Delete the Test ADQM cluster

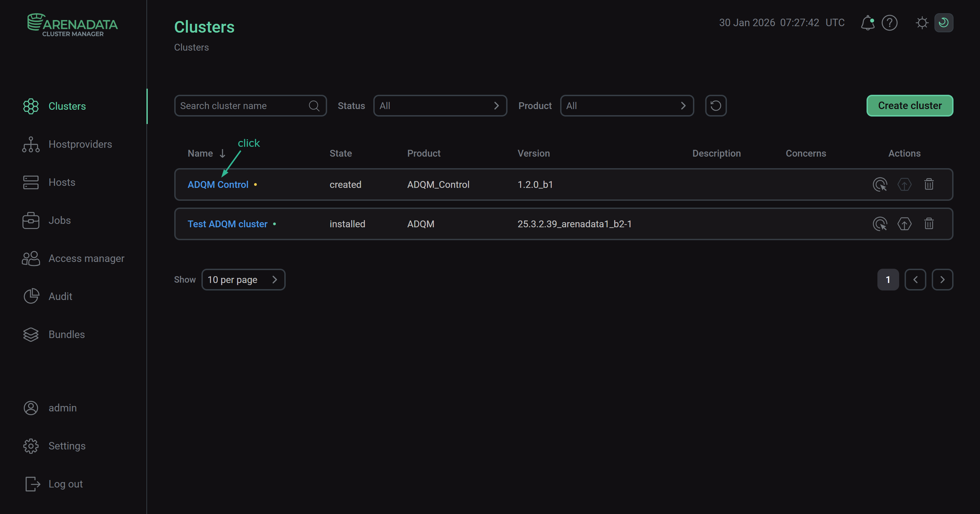(x=929, y=224)
